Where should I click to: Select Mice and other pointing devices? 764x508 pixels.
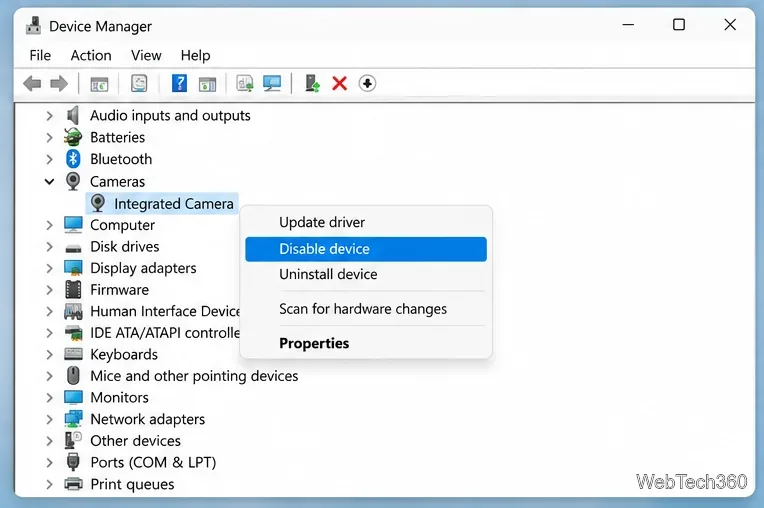(x=194, y=376)
